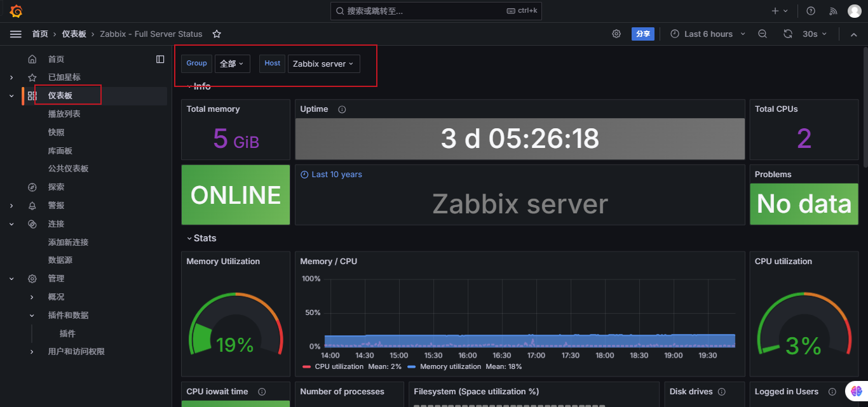Click the Home icon in the sidebar
The height and width of the screenshot is (407, 868).
(32, 59)
